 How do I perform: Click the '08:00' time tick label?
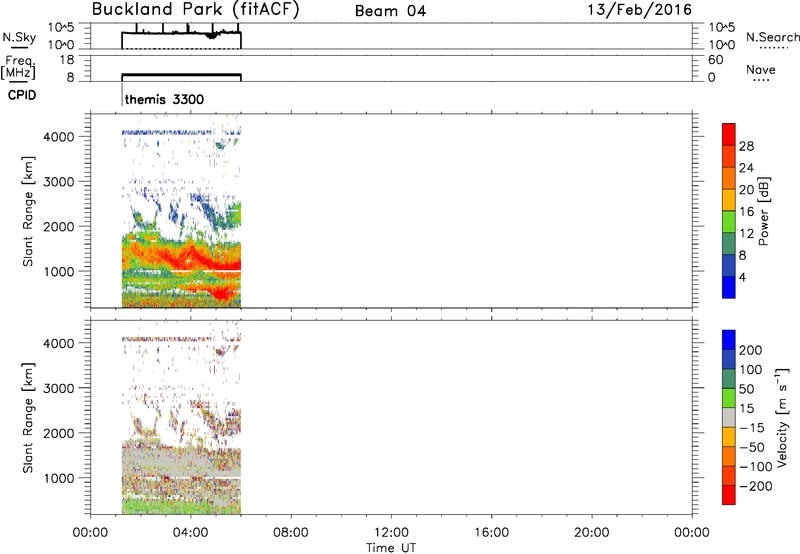pos(291,533)
